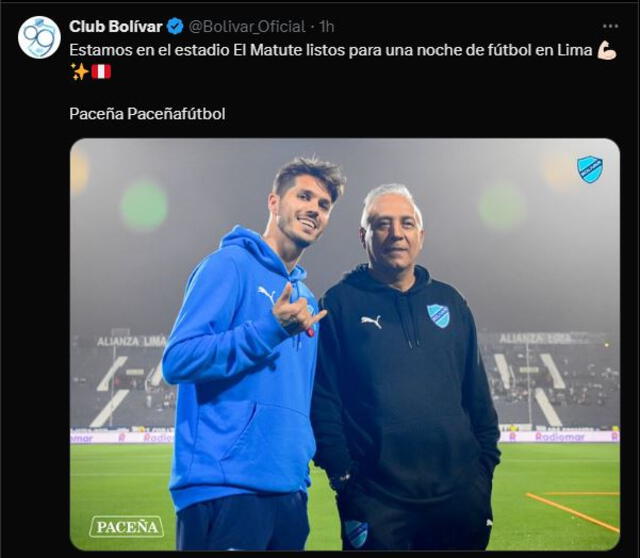The width and height of the screenshot is (640, 558).
Task: Open the @Bolivar_Oficial handle link
Action: pos(246,27)
